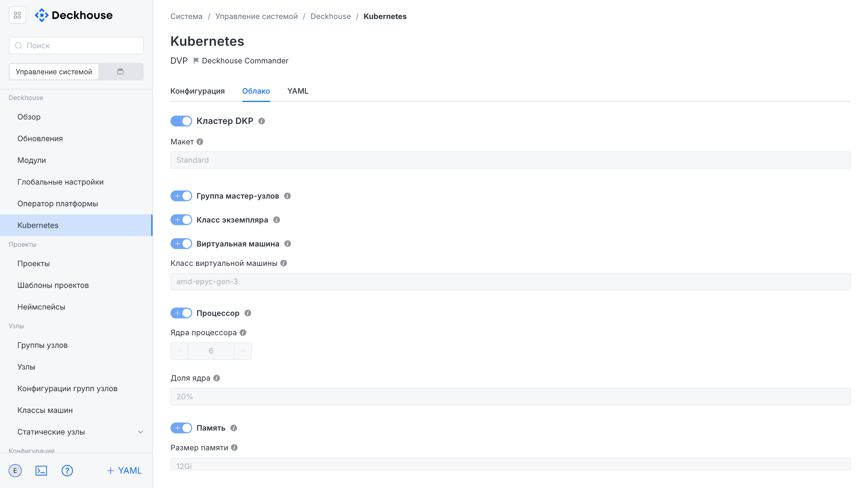
Task: Open Оператор платформы in sidebar
Action: pos(76,204)
